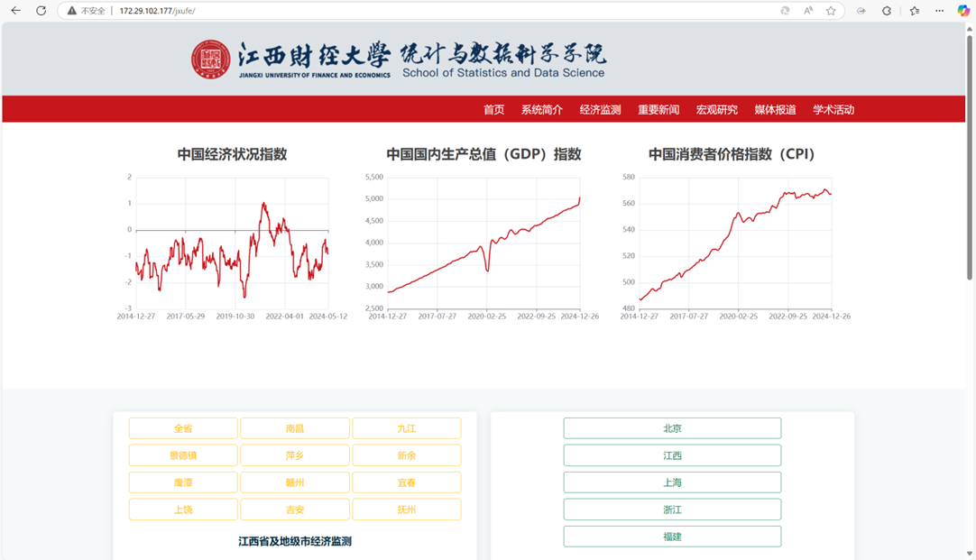Screen dimensions: 976x560
Task: Reload the page with the refresh icon
Action: (x=41, y=11)
